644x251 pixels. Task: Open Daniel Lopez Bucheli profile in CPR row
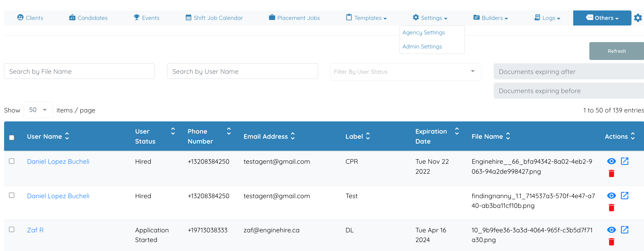58,161
